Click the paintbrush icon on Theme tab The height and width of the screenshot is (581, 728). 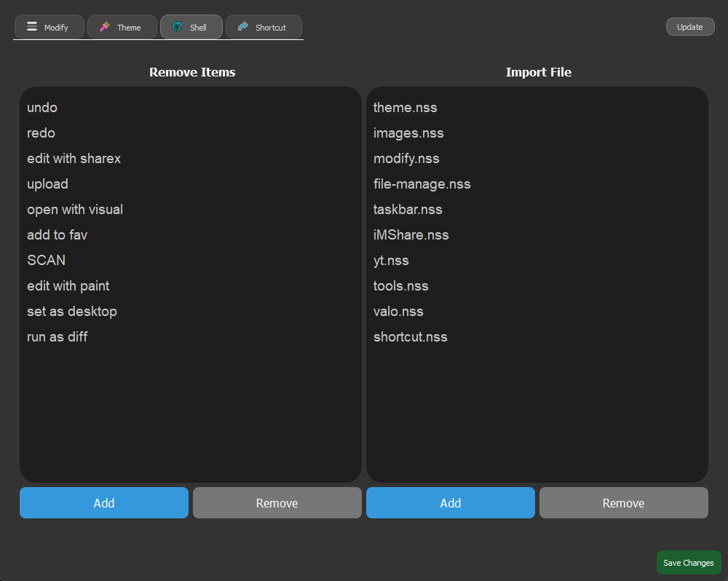[x=105, y=26]
